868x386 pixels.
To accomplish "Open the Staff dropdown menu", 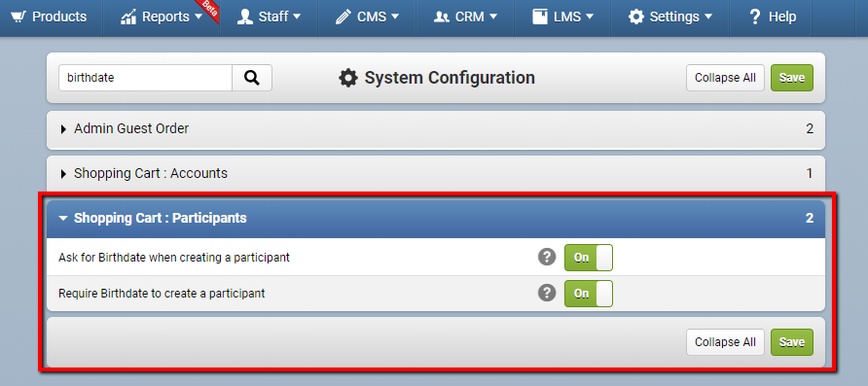I will tap(269, 18).
